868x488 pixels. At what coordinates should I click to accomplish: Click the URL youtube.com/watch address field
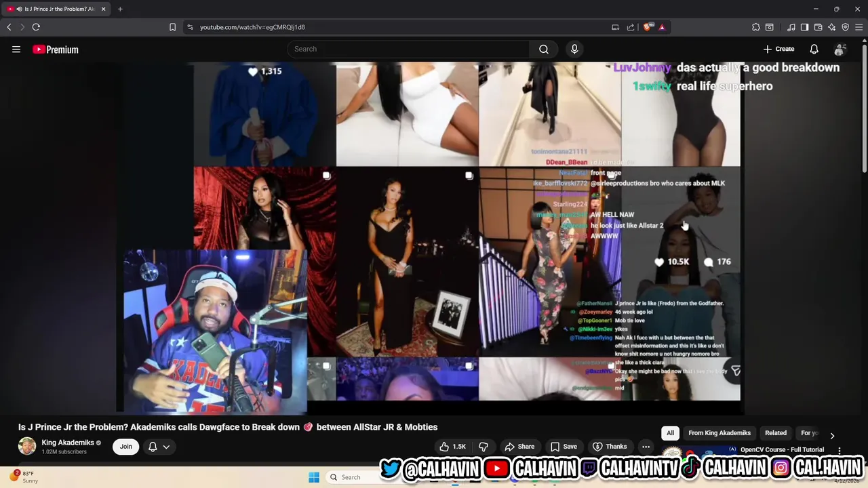252,27
